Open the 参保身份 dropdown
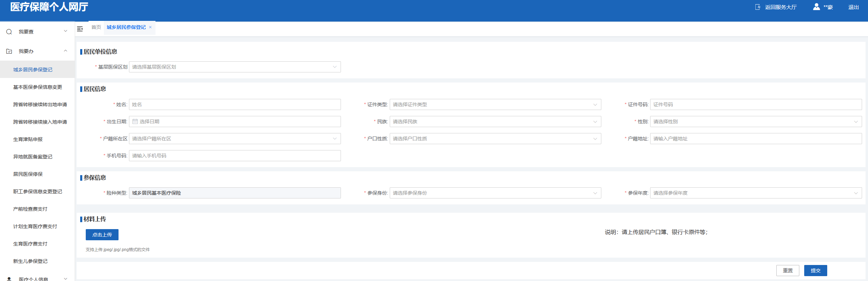Screen dimensions: 868x281 point(495,193)
